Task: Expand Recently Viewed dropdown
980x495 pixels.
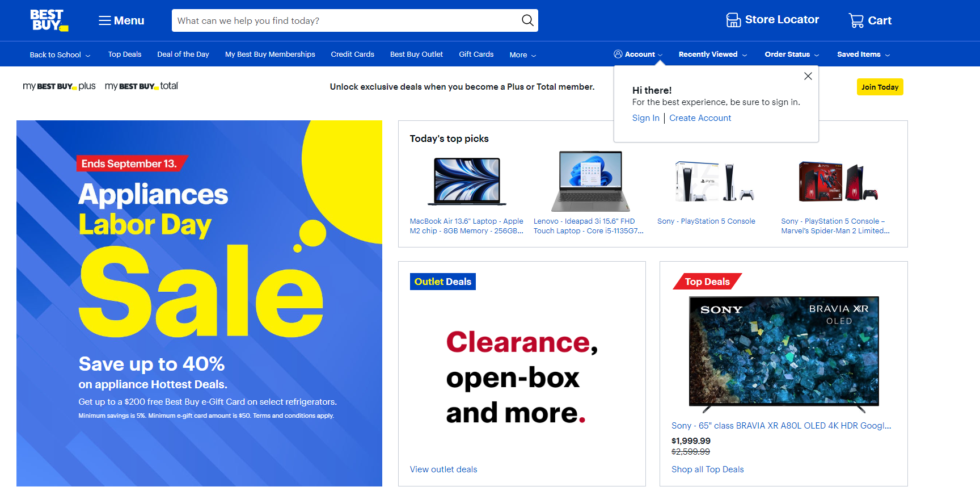Action: (713, 54)
